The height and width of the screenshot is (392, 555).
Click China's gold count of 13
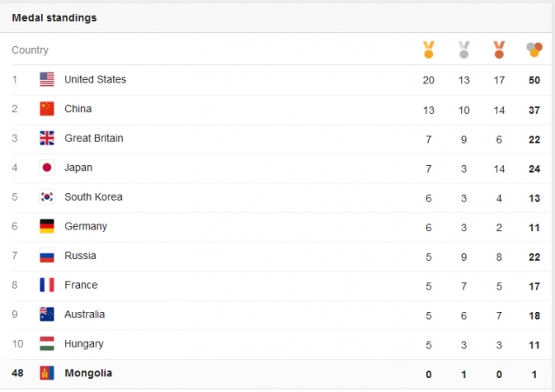point(428,110)
